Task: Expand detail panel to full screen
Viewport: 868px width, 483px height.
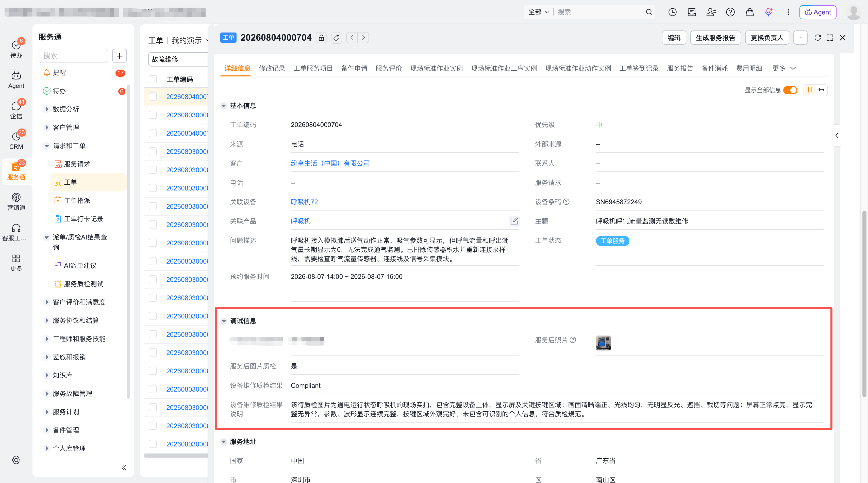Action: click(830, 38)
